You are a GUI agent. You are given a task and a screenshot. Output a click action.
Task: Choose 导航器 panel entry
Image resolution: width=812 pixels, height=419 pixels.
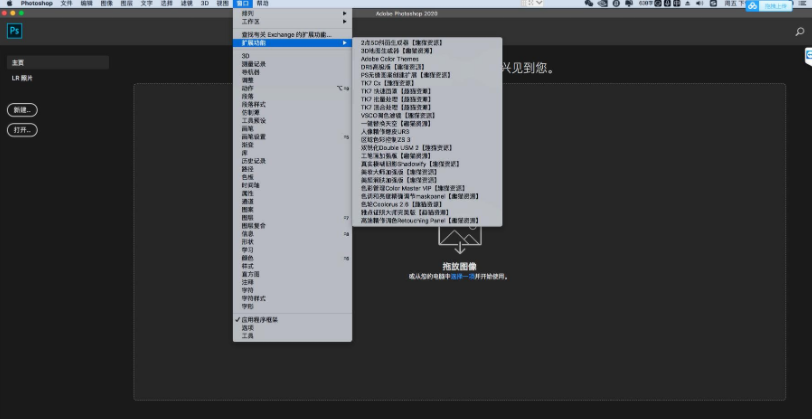coord(292,72)
